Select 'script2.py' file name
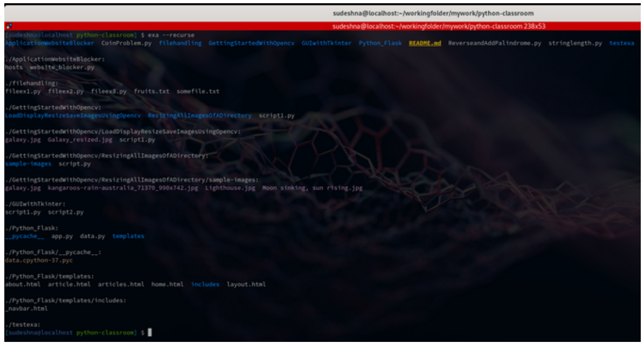Viewport: 644px width, 343px height. pos(66,212)
